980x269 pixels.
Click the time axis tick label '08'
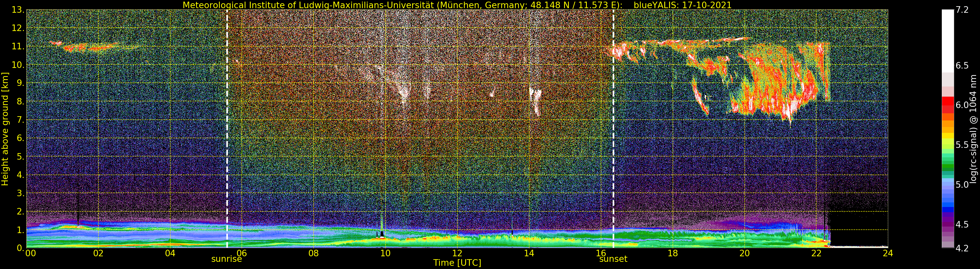click(x=313, y=253)
